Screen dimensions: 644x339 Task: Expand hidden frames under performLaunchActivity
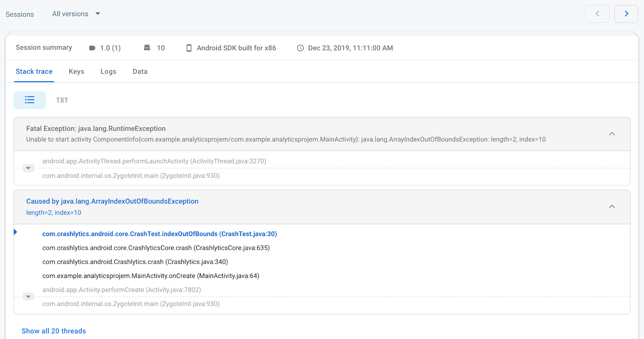(28, 168)
